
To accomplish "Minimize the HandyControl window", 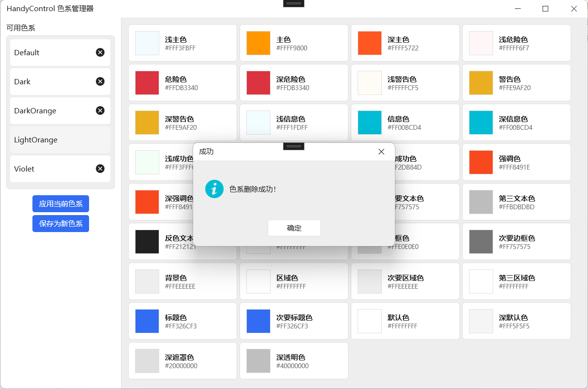I will click(518, 9).
